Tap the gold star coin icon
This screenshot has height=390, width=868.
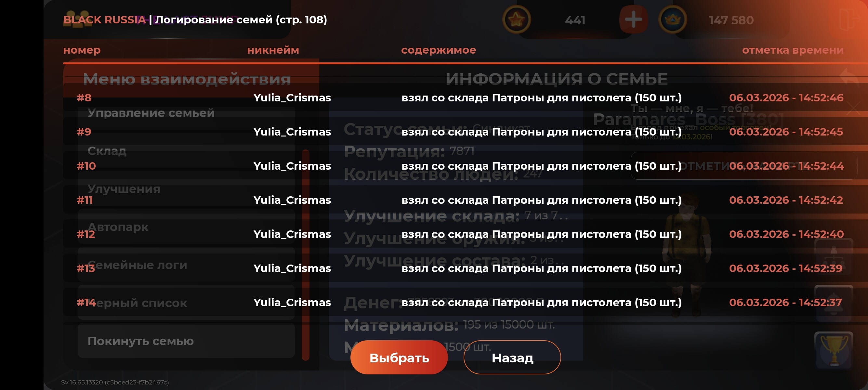[517, 19]
